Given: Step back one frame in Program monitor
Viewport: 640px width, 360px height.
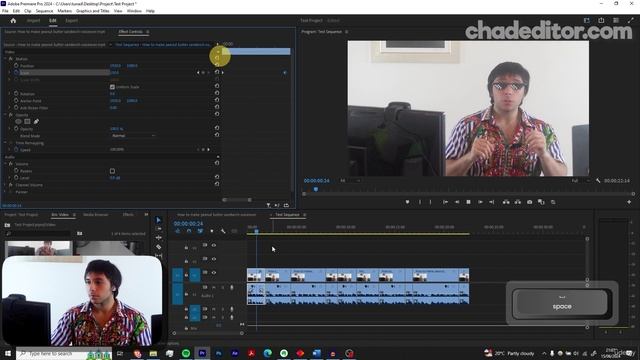Looking at the screenshot, I should click(x=457, y=202).
